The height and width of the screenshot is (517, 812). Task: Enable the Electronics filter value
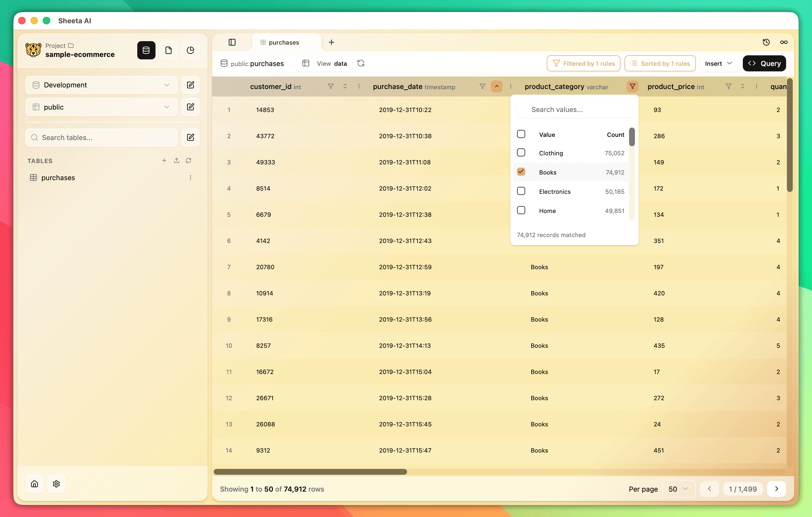(521, 191)
